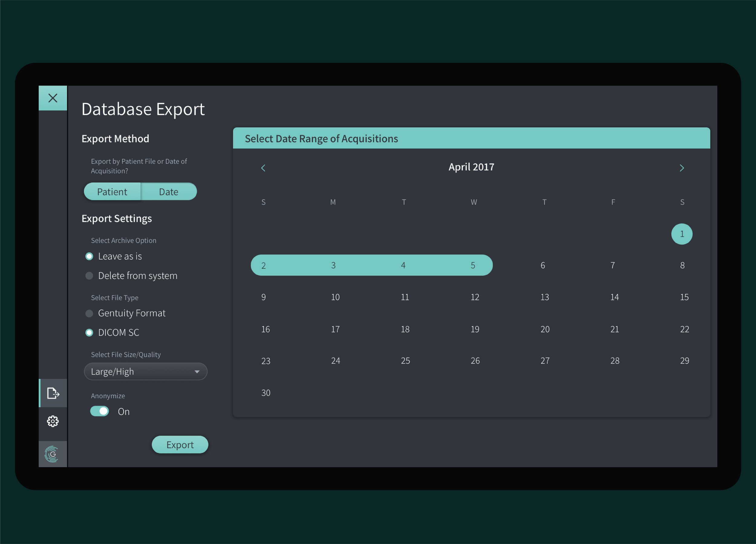
Task: Switch export method to Date
Action: (169, 192)
